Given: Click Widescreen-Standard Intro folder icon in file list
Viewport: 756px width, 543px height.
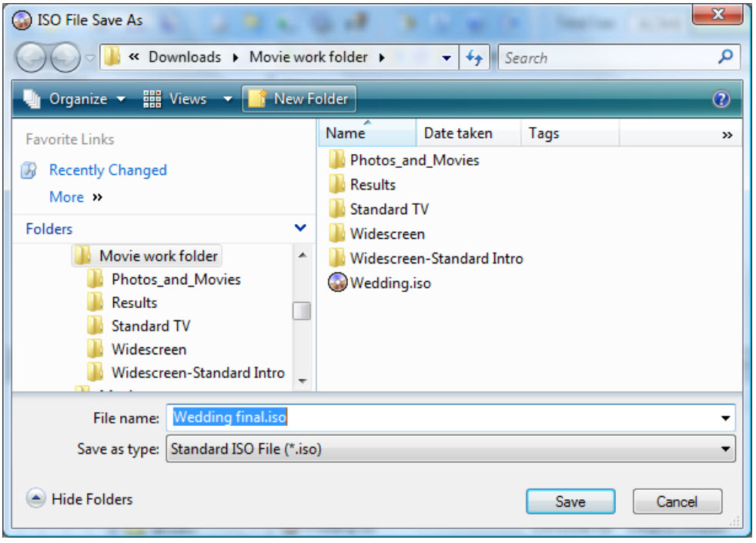Looking at the screenshot, I should point(337,257).
